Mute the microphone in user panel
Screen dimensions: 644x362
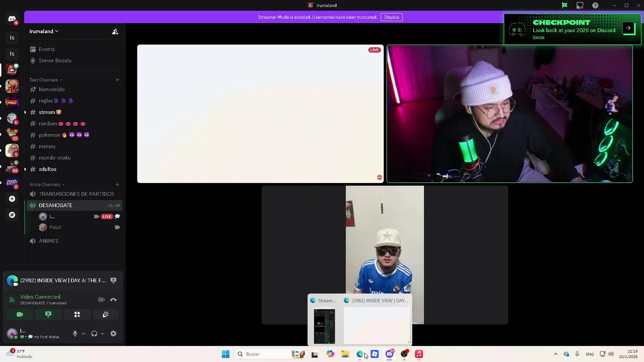pos(75,333)
